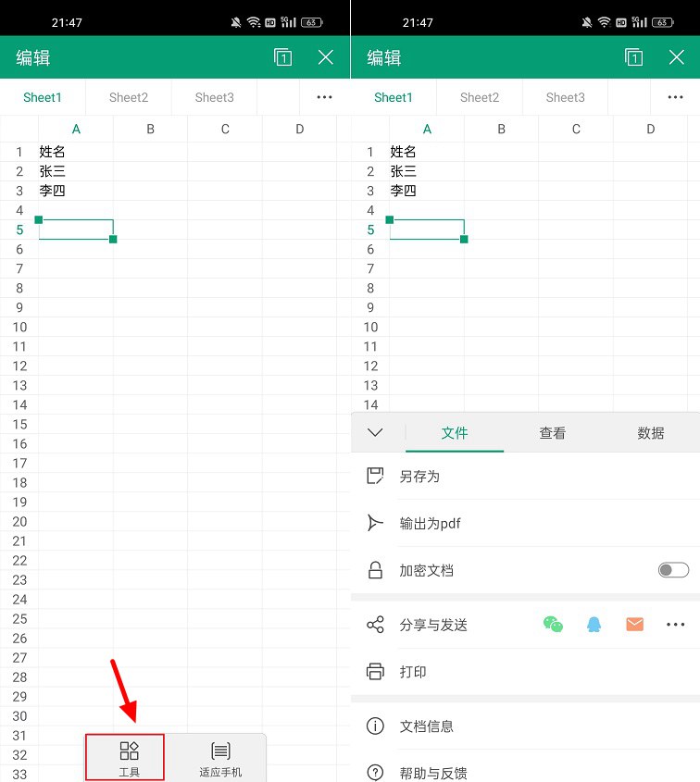Tap 编辑 edit label in right header
Viewport: 700px width, 782px height.
(383, 58)
